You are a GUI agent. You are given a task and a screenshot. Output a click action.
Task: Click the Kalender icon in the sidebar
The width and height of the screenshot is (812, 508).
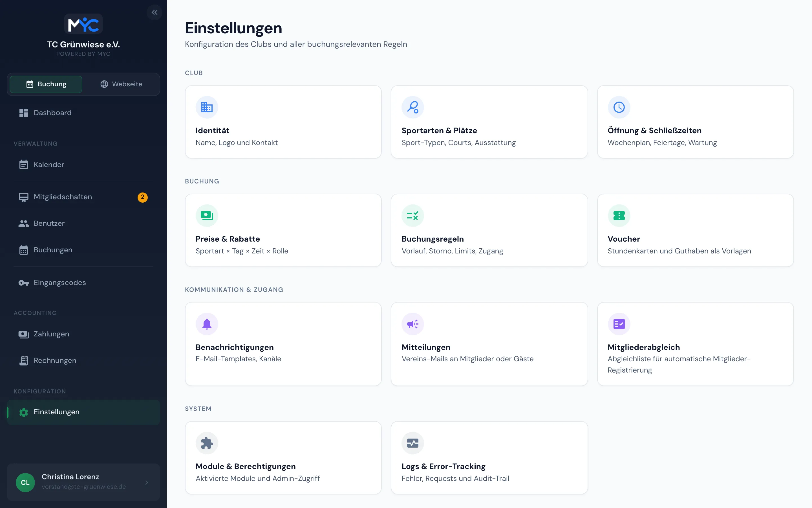(x=23, y=165)
